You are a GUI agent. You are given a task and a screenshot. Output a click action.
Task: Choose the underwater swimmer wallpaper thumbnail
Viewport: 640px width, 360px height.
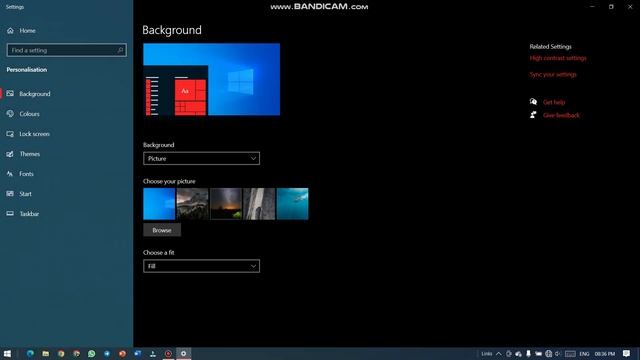tap(293, 204)
